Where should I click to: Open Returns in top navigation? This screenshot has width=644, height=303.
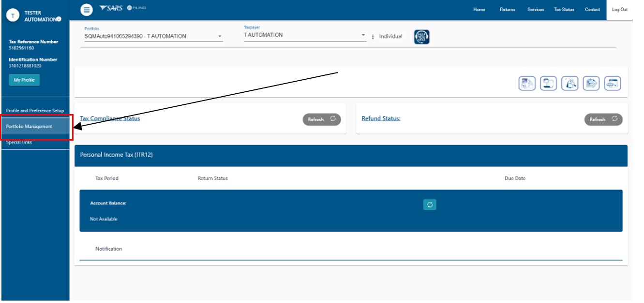pos(507,10)
